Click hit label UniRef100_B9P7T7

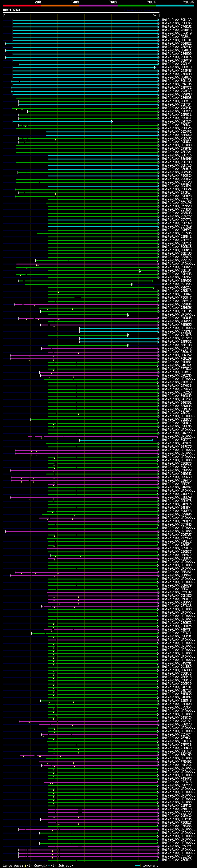pos(176,440)
